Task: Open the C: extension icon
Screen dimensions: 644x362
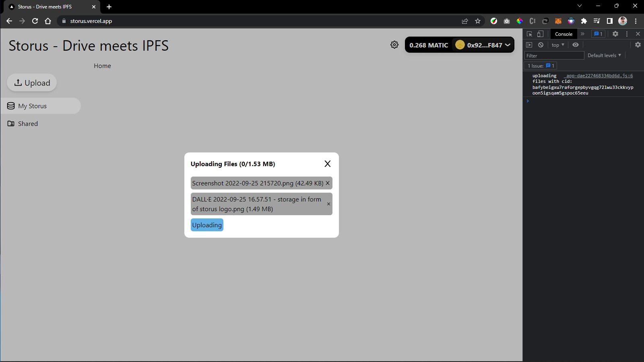Action: pos(533,21)
